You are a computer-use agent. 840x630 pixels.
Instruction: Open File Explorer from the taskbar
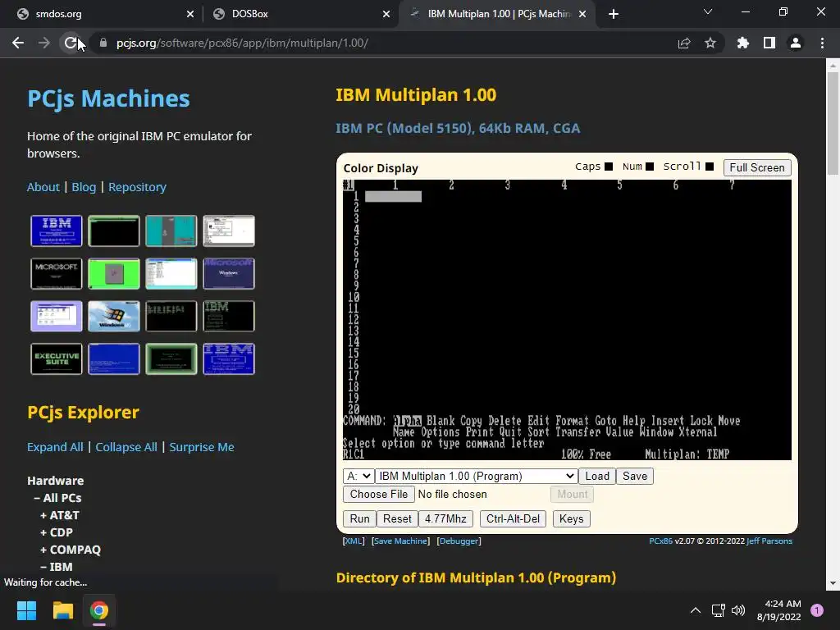[x=62, y=610]
